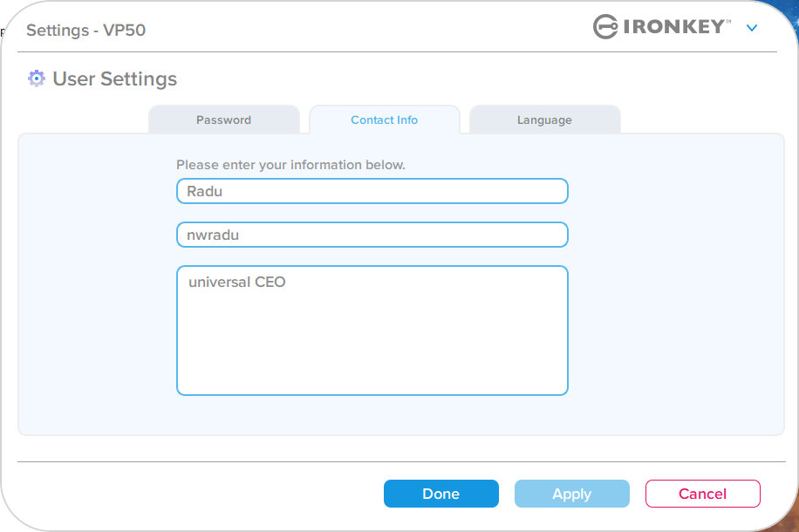799x532 pixels.
Task: Click the Cancel button
Action: pos(703,494)
